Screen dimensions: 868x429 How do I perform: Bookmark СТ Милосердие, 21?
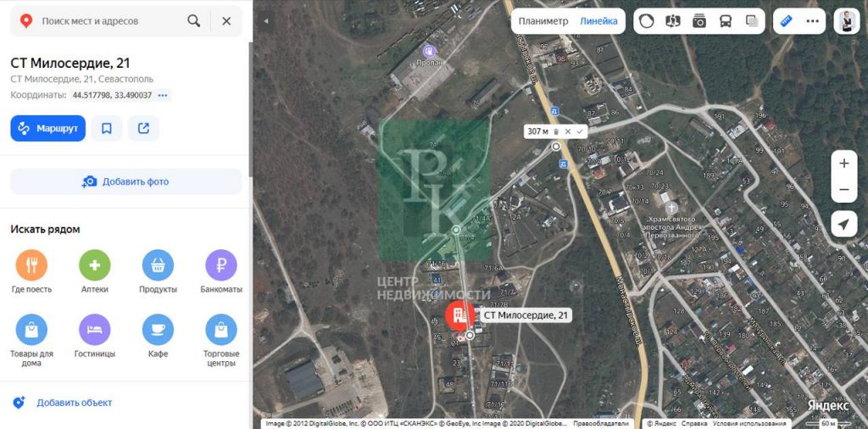tap(107, 128)
